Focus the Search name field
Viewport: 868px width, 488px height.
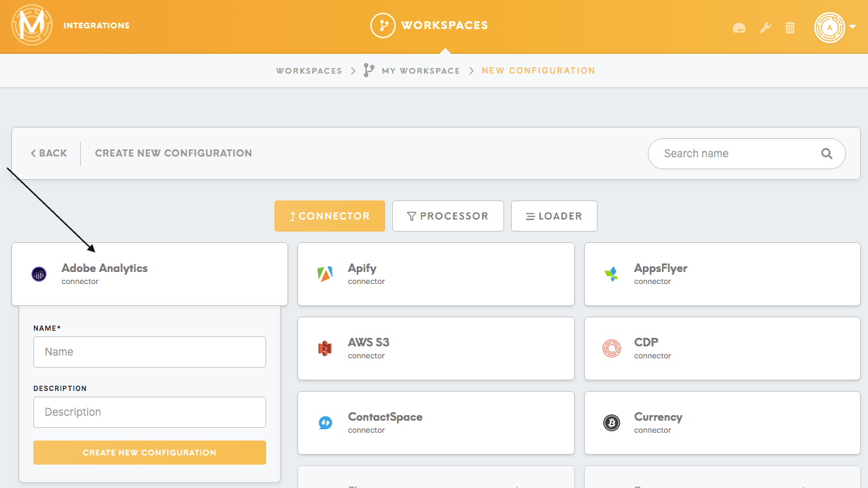(x=747, y=154)
